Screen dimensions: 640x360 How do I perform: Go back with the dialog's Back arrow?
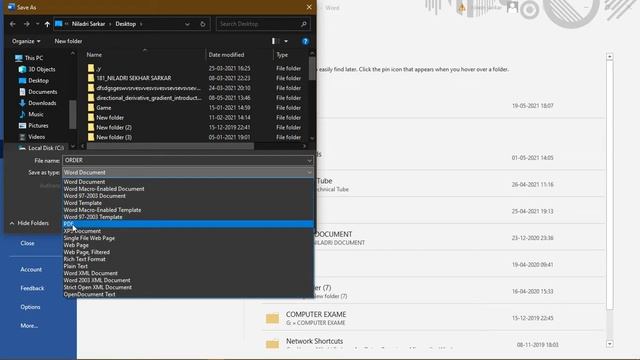coord(13,24)
